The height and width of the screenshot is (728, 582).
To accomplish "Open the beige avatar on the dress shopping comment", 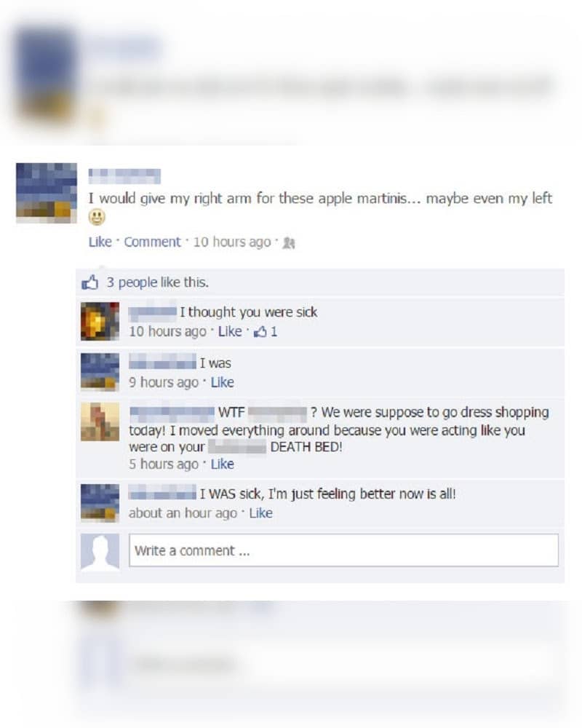I will click(x=100, y=422).
